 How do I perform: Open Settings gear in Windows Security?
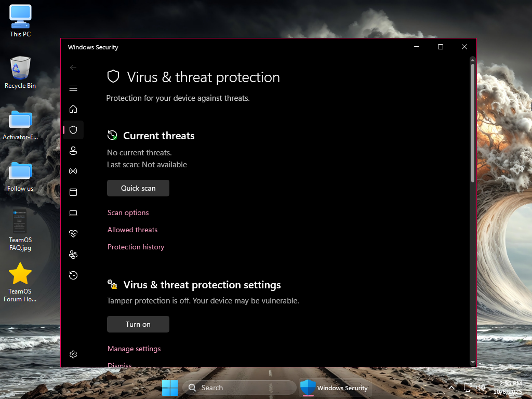tap(73, 354)
